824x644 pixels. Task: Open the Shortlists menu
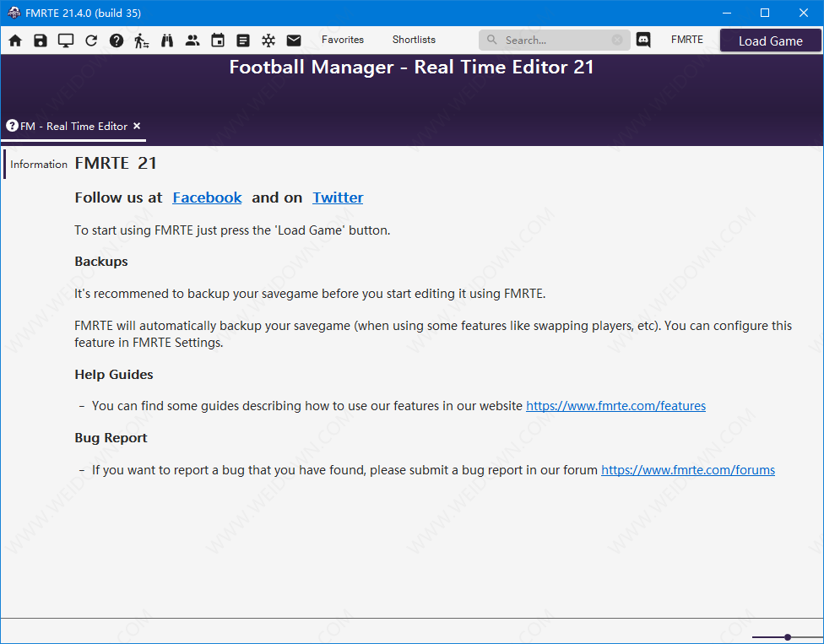(414, 40)
